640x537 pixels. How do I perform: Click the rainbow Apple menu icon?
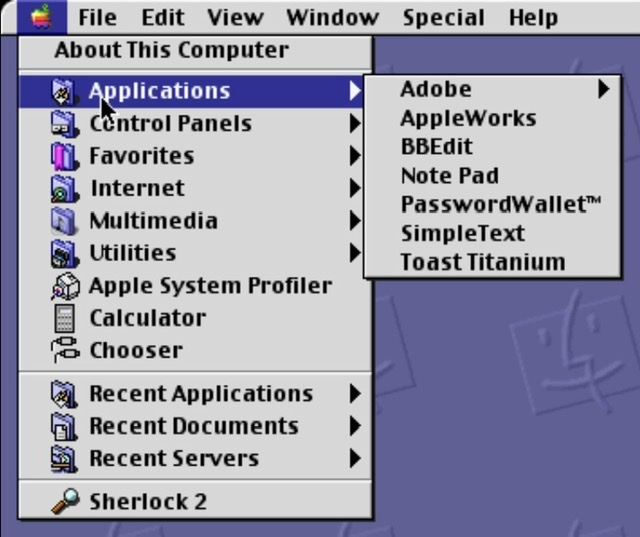pyautogui.click(x=42, y=17)
